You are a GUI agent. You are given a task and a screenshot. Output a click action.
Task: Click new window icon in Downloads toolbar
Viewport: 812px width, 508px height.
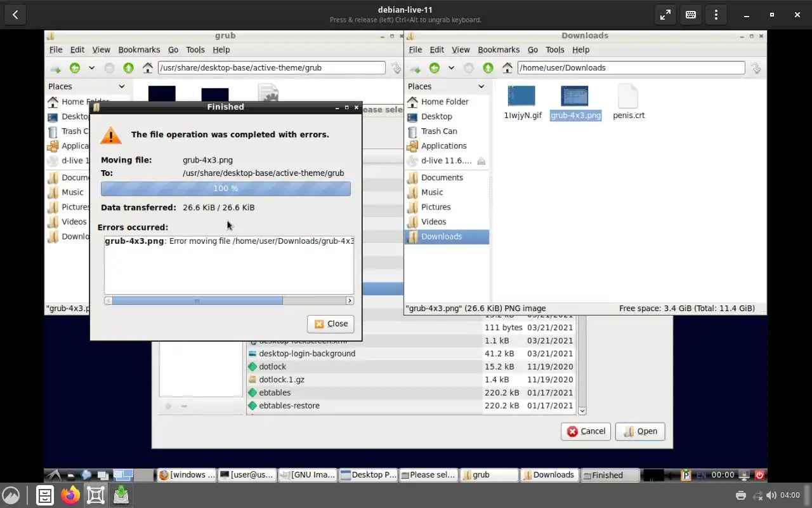(415, 68)
